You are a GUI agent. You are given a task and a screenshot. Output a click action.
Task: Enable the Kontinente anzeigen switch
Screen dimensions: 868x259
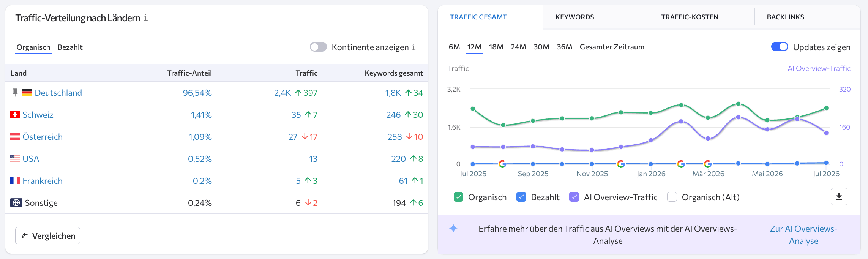(x=318, y=47)
